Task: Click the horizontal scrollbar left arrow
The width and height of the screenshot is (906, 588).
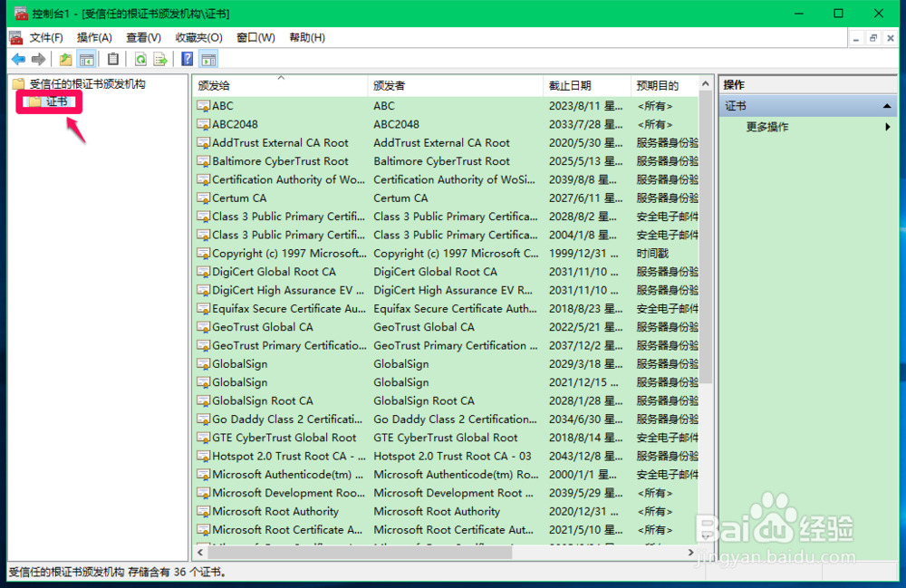Action: (x=200, y=552)
